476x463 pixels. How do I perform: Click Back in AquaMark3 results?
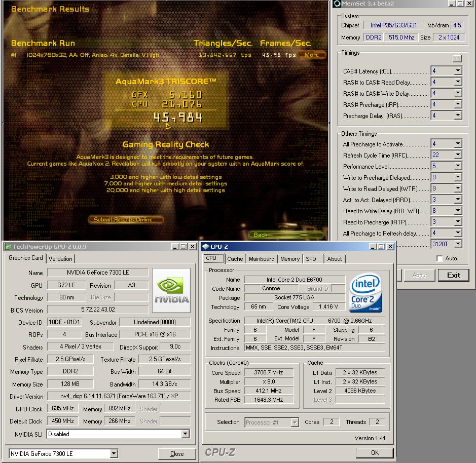(x=285, y=235)
